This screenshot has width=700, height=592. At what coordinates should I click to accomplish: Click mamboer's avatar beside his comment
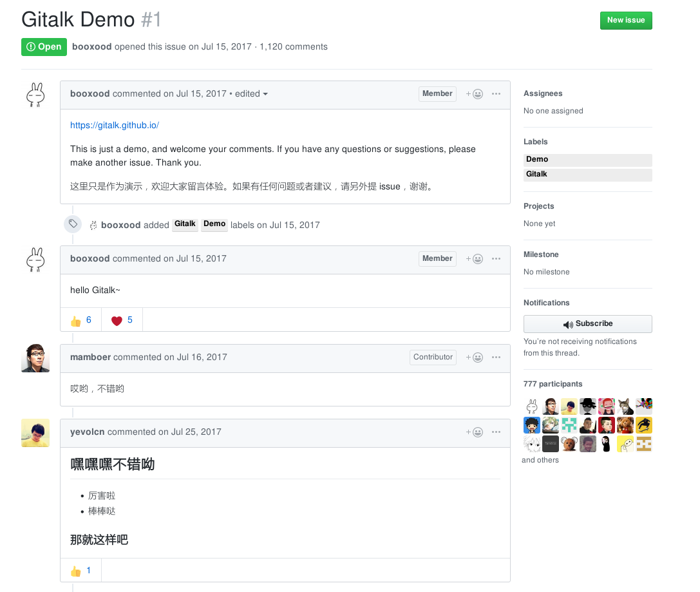[x=35, y=358]
